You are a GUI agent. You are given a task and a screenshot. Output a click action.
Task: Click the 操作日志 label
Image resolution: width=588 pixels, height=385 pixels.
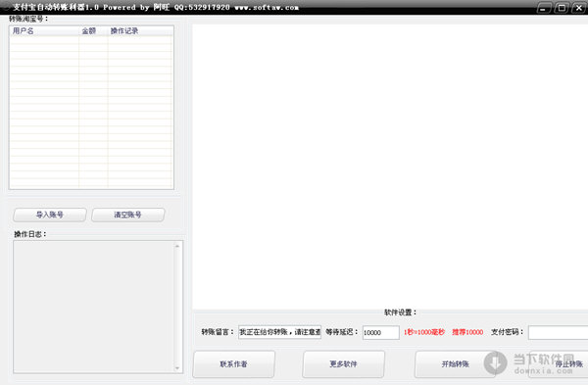pyautogui.click(x=30, y=234)
